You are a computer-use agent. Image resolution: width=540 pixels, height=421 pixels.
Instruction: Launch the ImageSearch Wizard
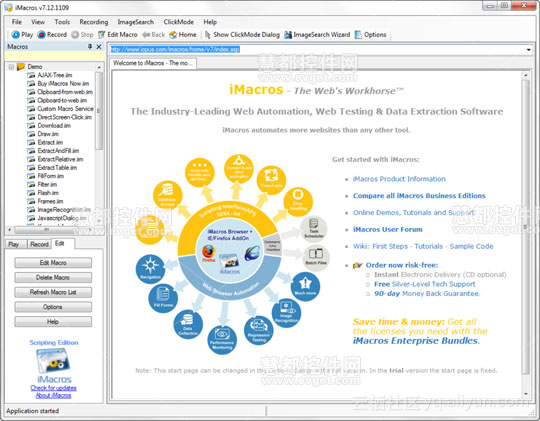[x=317, y=34]
